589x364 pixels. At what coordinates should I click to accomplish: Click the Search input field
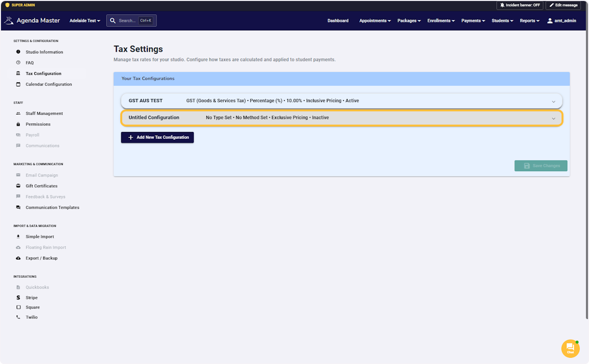(132, 21)
